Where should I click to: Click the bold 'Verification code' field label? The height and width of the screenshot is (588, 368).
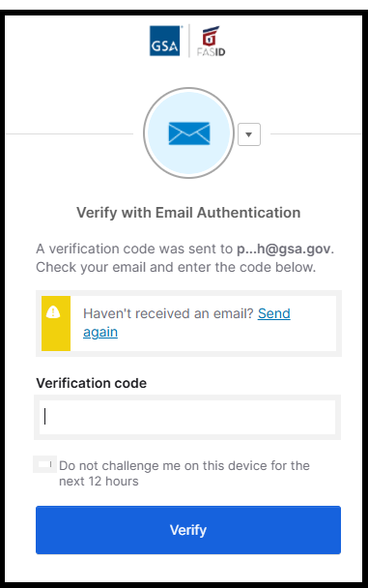92,383
